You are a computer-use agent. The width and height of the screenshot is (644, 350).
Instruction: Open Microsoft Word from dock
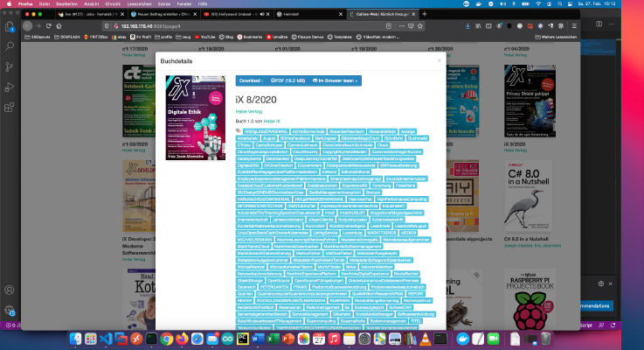(x=258, y=339)
